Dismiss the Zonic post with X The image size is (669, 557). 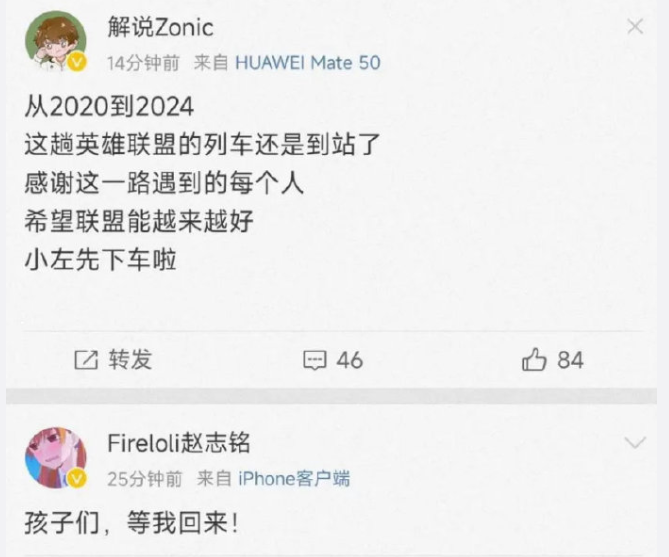click(635, 27)
